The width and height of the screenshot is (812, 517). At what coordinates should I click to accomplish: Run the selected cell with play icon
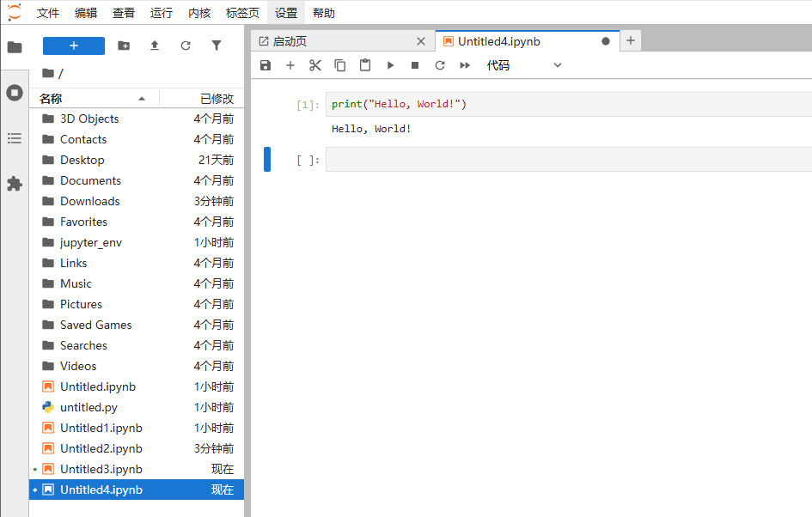click(x=390, y=65)
